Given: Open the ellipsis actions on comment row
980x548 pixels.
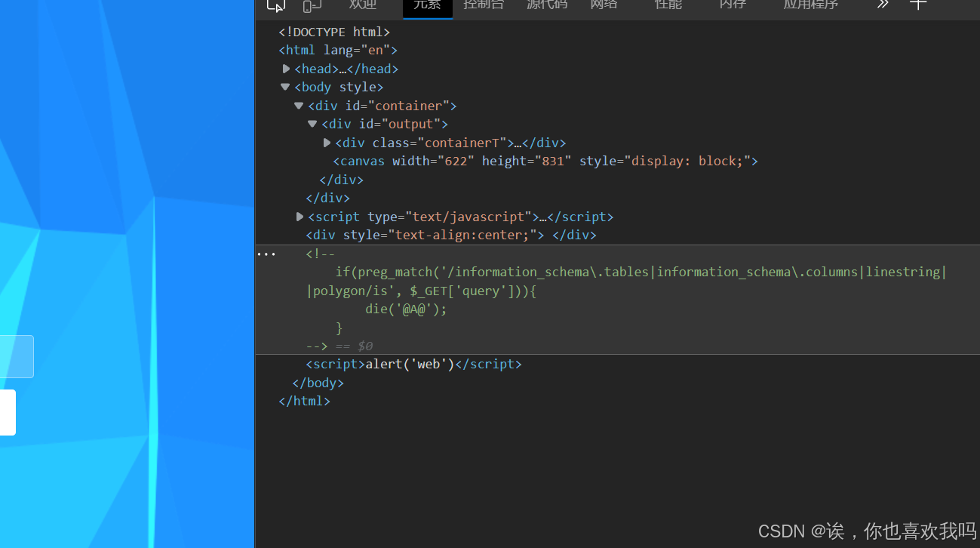Looking at the screenshot, I should pyautogui.click(x=266, y=254).
